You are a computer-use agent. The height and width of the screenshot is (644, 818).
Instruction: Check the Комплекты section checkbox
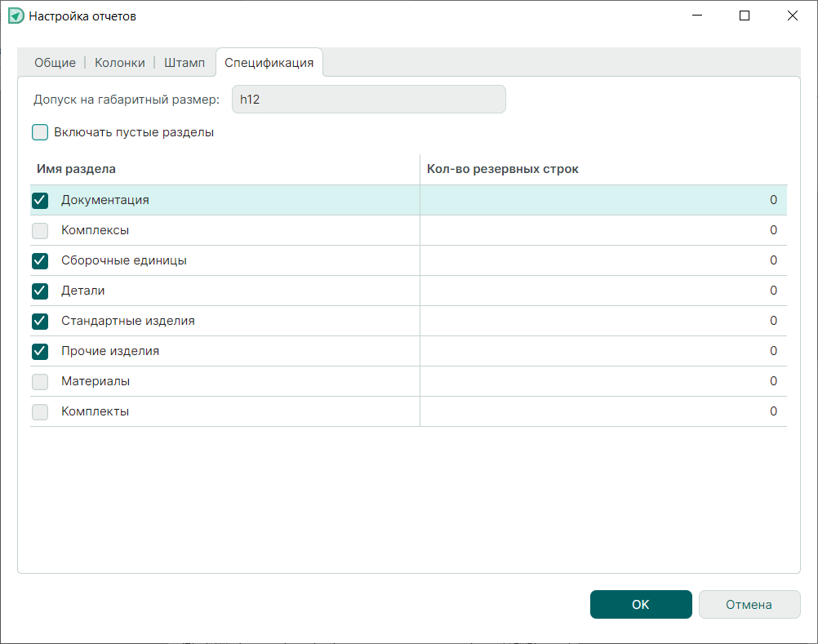40,411
